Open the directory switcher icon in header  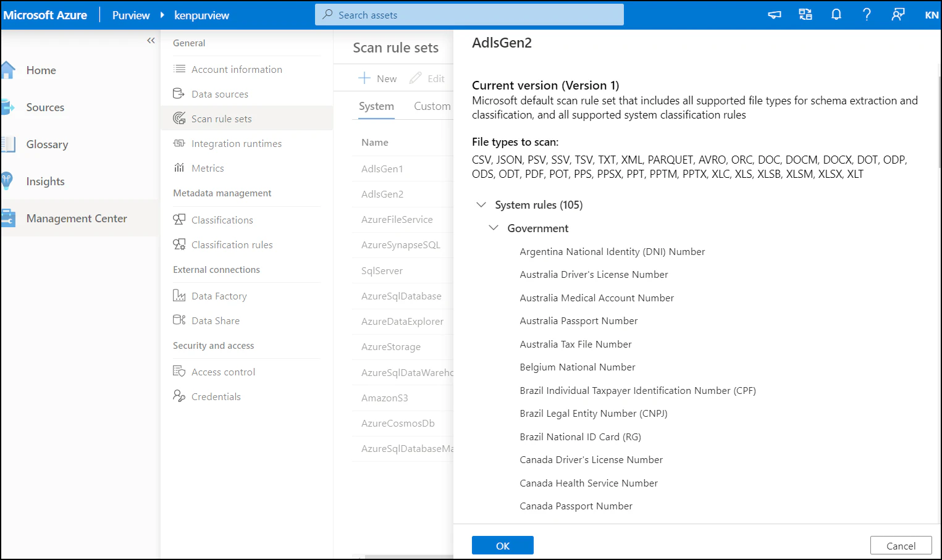tap(805, 15)
